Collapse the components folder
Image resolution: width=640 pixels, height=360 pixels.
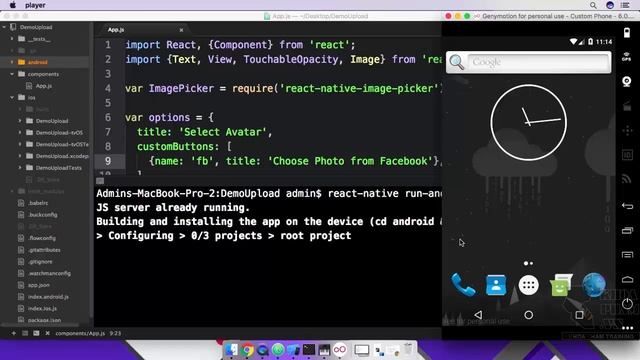point(12,74)
